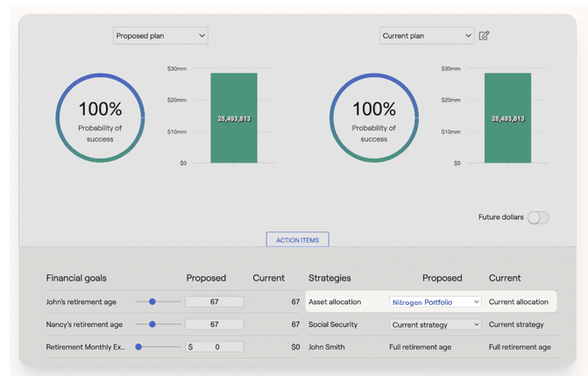588x376 pixels.
Task: Click Nancy's retirement age slider handle
Action: pos(152,324)
